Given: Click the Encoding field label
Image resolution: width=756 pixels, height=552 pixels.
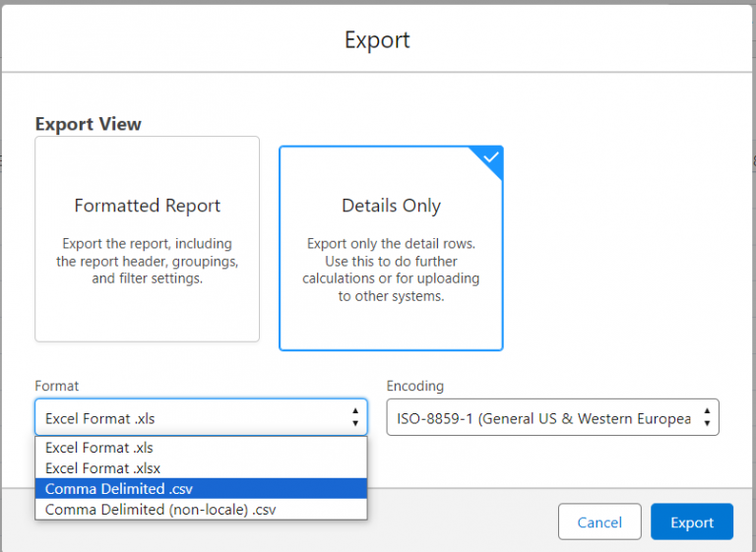Looking at the screenshot, I should [x=414, y=387].
